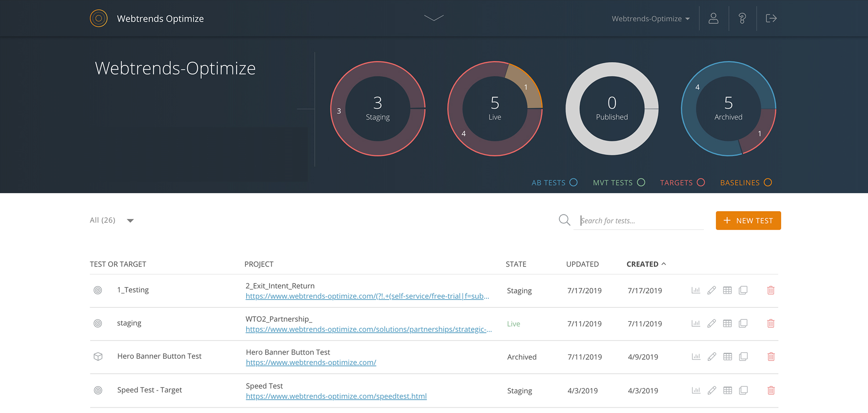Viewport: 868px width, 413px height.
Task: Toggle the AB TESTS filter
Action: click(x=555, y=183)
